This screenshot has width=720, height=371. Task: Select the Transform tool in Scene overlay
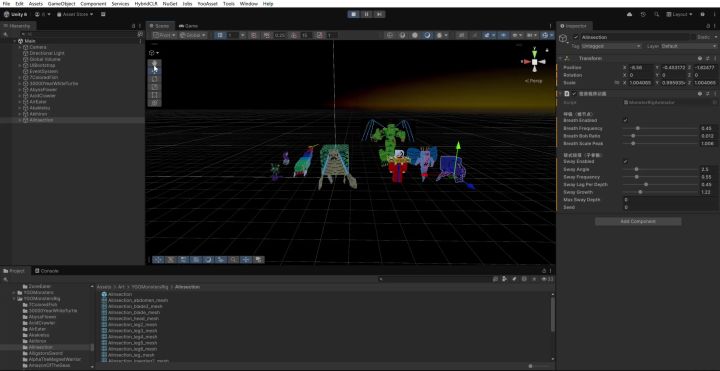pyautogui.click(x=155, y=103)
